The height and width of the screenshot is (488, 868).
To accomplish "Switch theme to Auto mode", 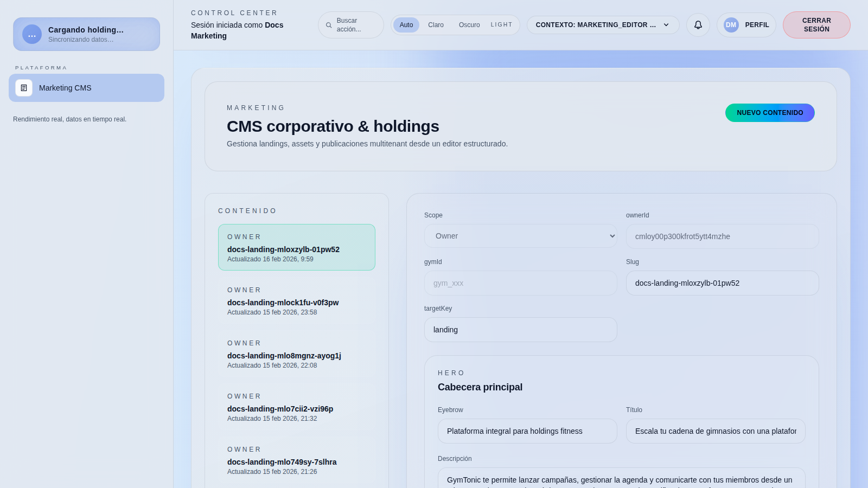I will (406, 25).
